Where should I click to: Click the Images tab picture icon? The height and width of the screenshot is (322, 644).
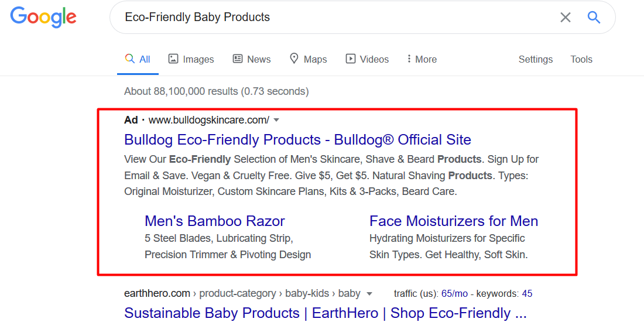coord(173,59)
